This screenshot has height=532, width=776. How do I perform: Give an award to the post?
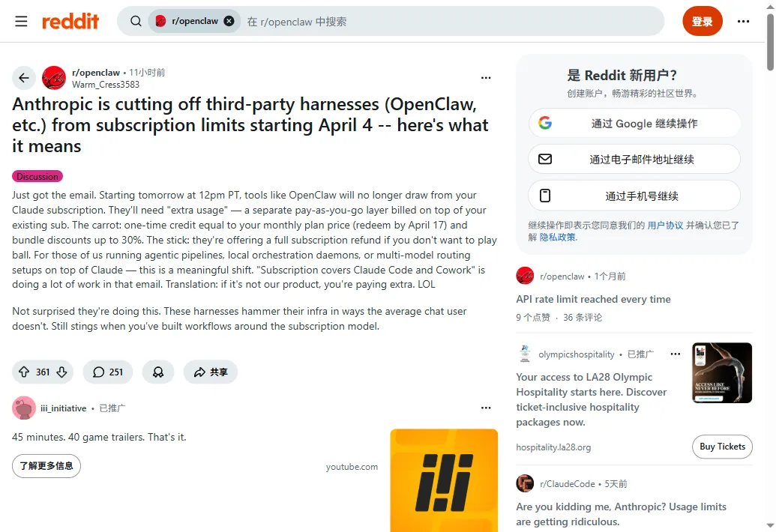158,372
